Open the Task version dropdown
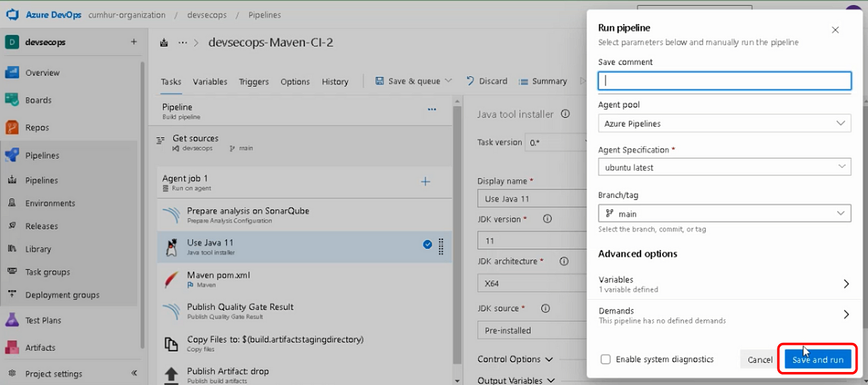This screenshot has width=868, height=385. coord(555,142)
